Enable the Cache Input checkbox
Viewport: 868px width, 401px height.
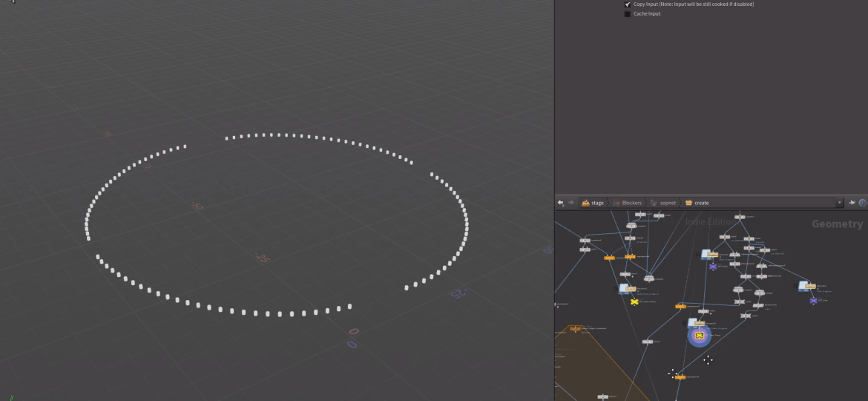tap(628, 14)
